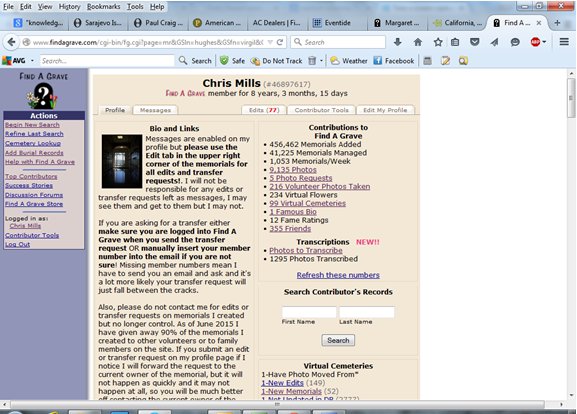Screen dimensions: 577x414
Task: Switch to the Messages tab
Action: click(155, 110)
